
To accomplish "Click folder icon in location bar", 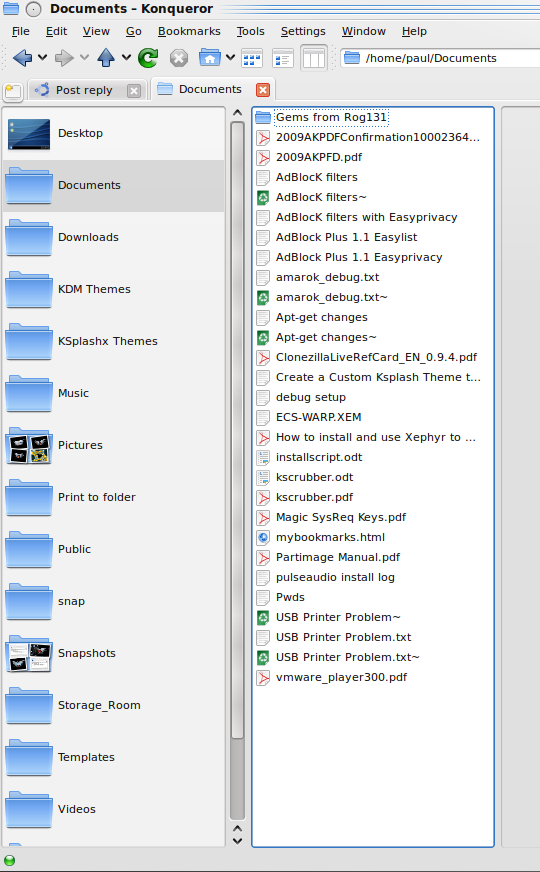I will coord(351,58).
